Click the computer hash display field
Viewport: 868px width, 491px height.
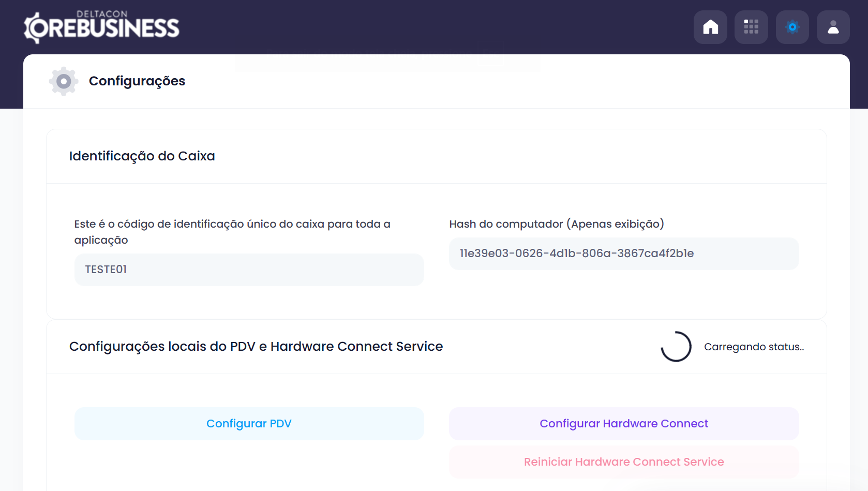pos(624,254)
